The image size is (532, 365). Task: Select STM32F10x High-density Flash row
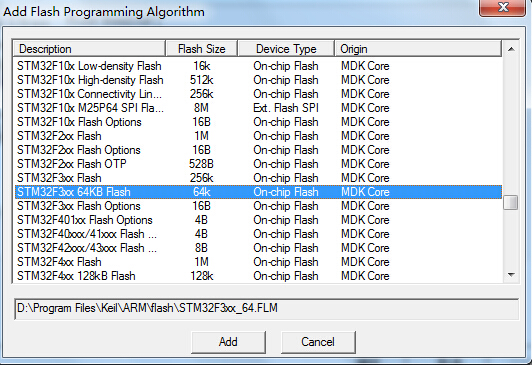(x=258, y=80)
